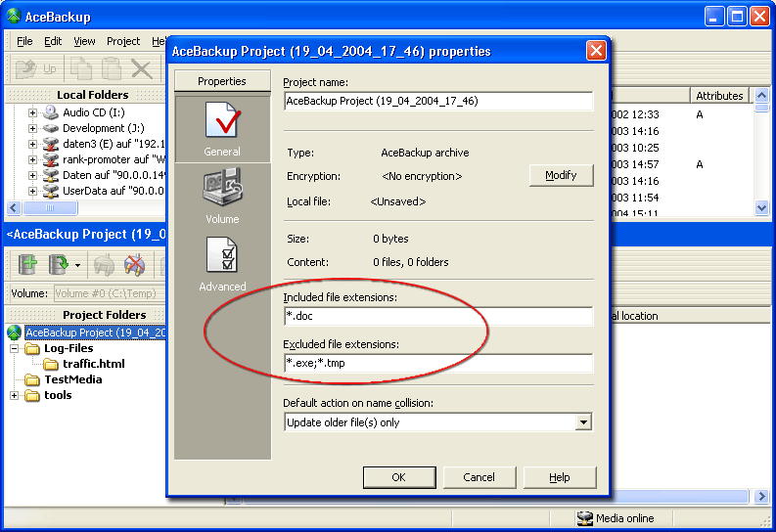The width and height of the screenshot is (776, 532).
Task: Click OK in the properties dialog
Action: 399,477
